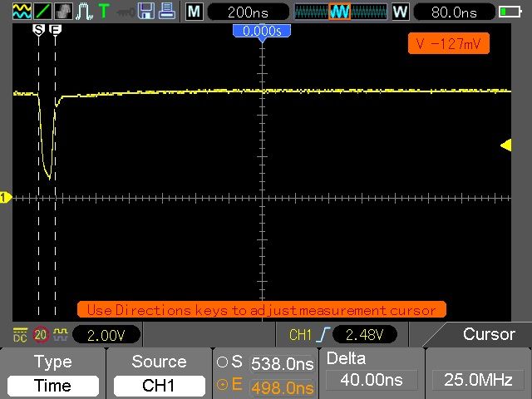Click the Delta 40.00ns readout

(x=372, y=373)
